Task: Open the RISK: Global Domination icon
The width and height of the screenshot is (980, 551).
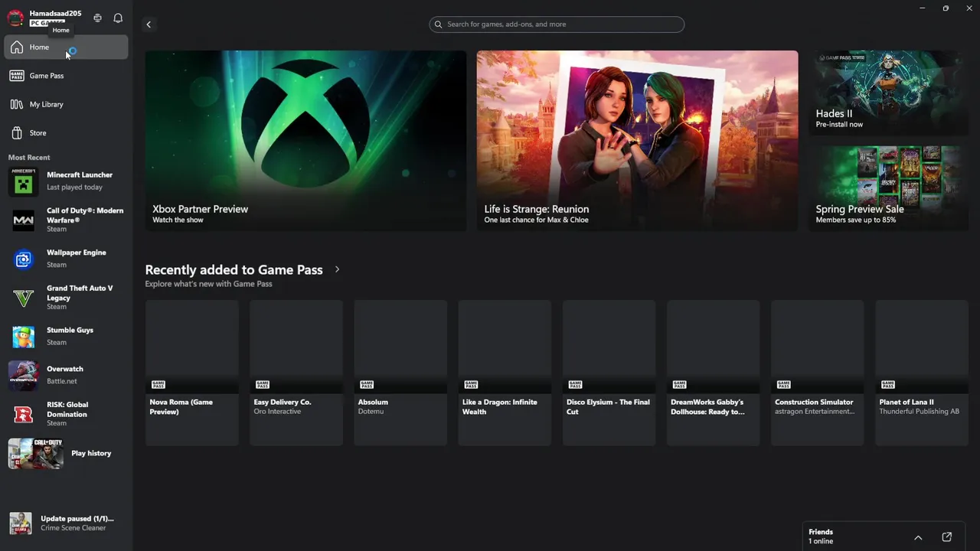Action: 23,414
